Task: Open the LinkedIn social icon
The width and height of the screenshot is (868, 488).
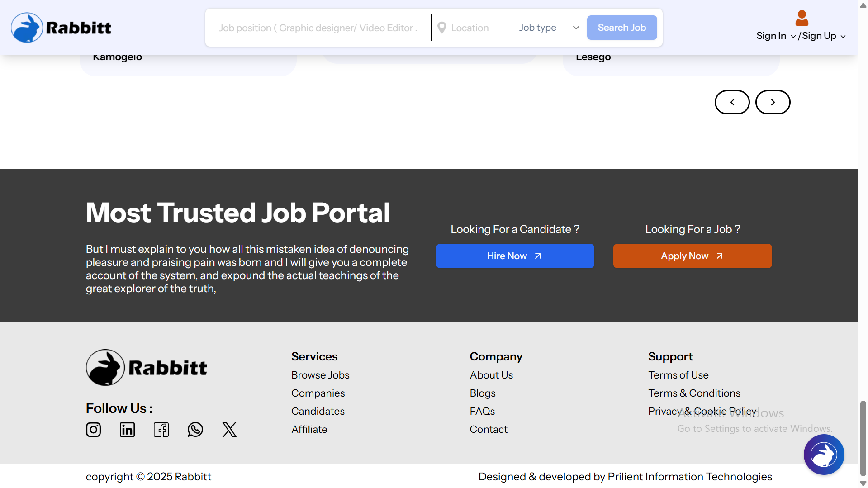Action: tap(127, 430)
